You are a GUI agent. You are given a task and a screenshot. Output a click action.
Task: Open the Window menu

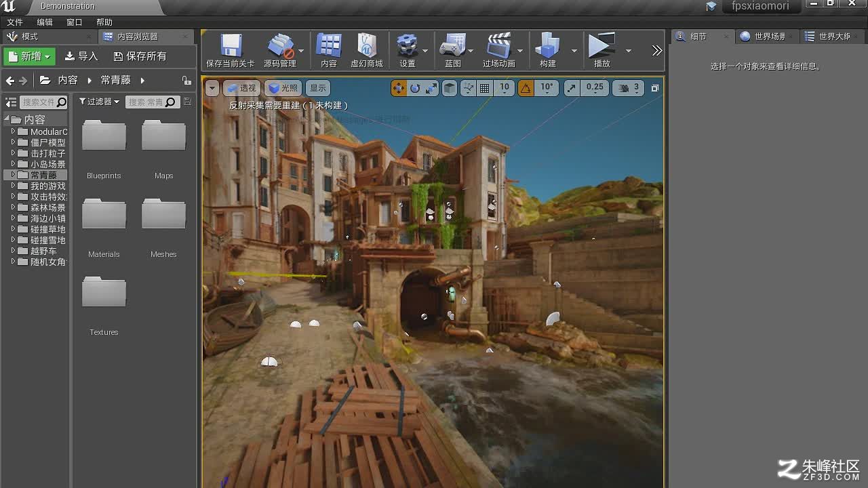pyautogui.click(x=75, y=22)
